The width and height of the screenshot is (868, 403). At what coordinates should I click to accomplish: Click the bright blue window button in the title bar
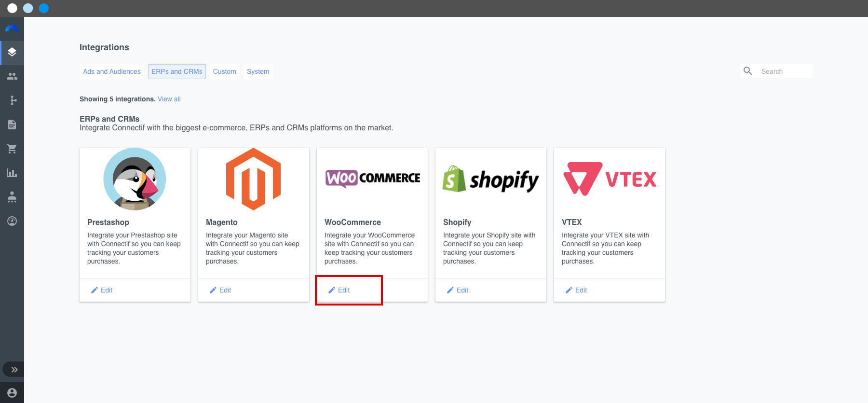point(44,8)
